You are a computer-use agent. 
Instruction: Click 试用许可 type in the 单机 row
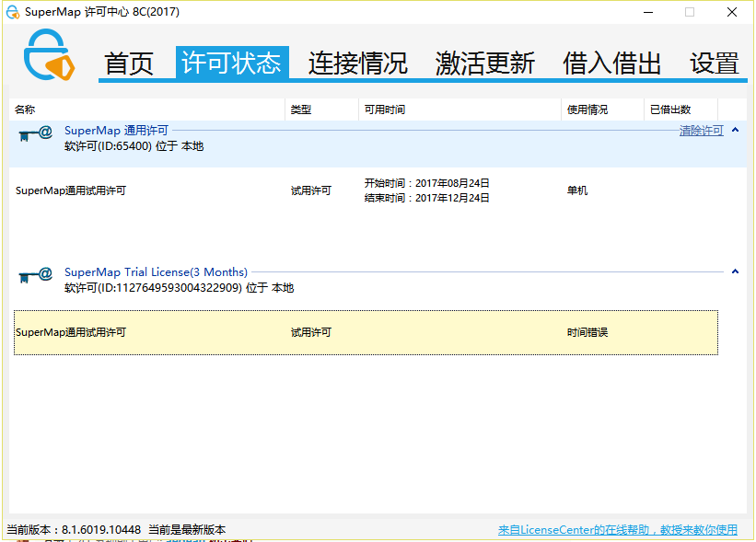311,190
